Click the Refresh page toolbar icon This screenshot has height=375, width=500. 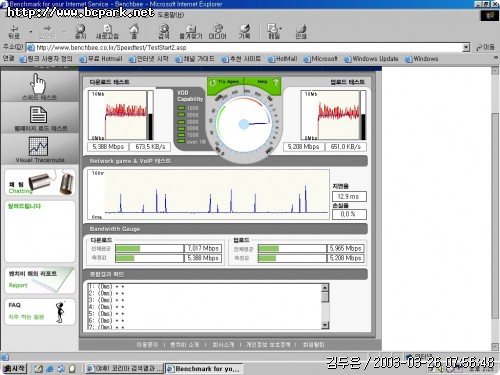107,29
